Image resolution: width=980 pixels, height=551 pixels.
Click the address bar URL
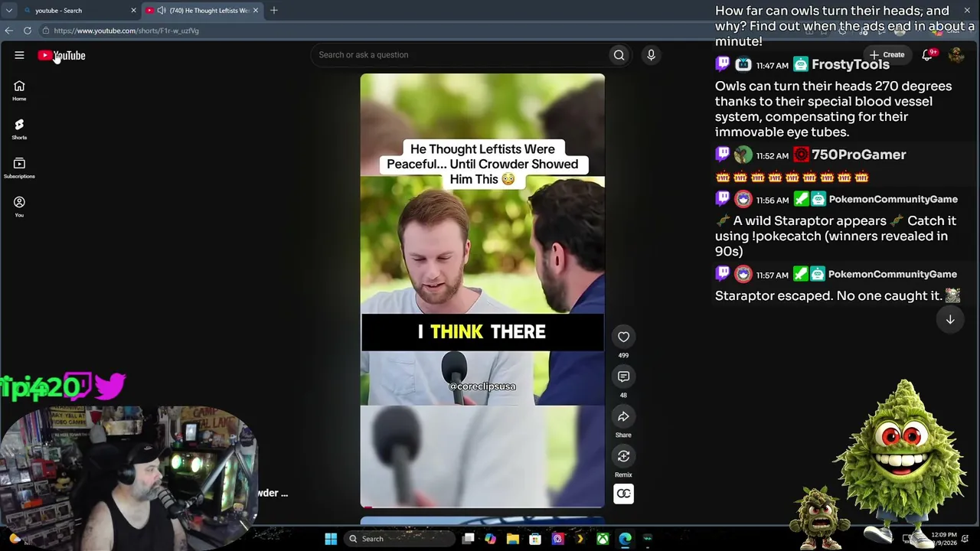(126, 31)
